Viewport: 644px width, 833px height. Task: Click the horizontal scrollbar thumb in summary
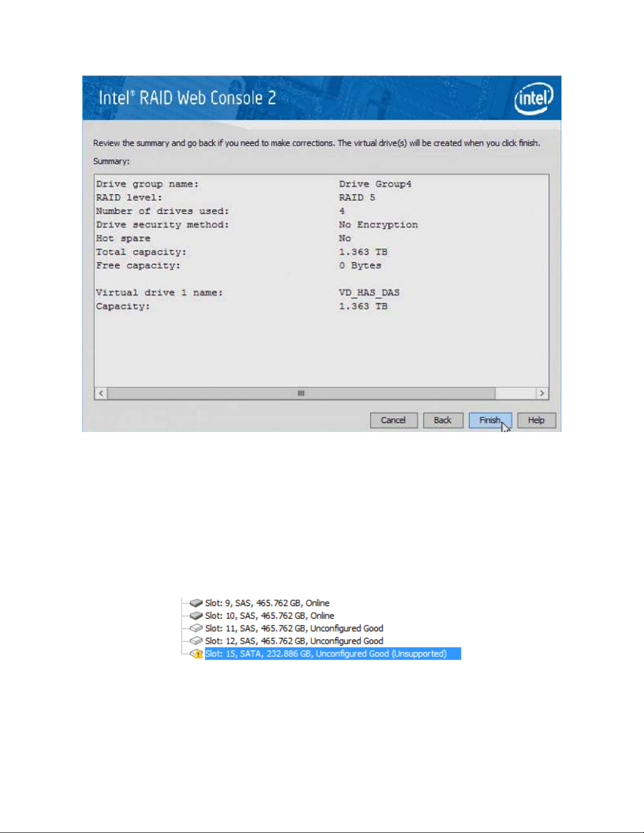301,393
